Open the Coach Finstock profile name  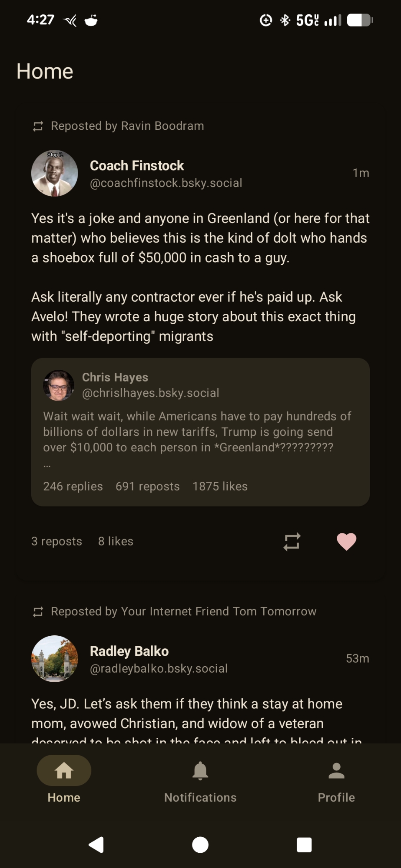pos(137,165)
